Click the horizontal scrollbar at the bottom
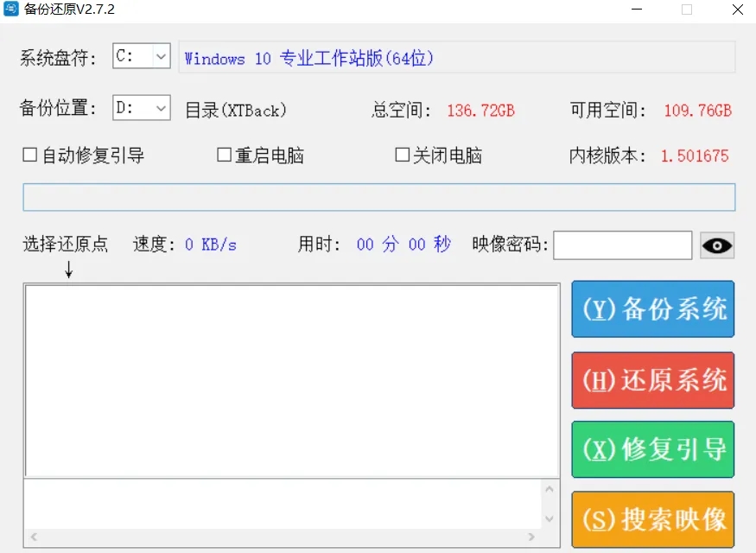Image resolution: width=756 pixels, height=553 pixels. pyautogui.click(x=285, y=537)
